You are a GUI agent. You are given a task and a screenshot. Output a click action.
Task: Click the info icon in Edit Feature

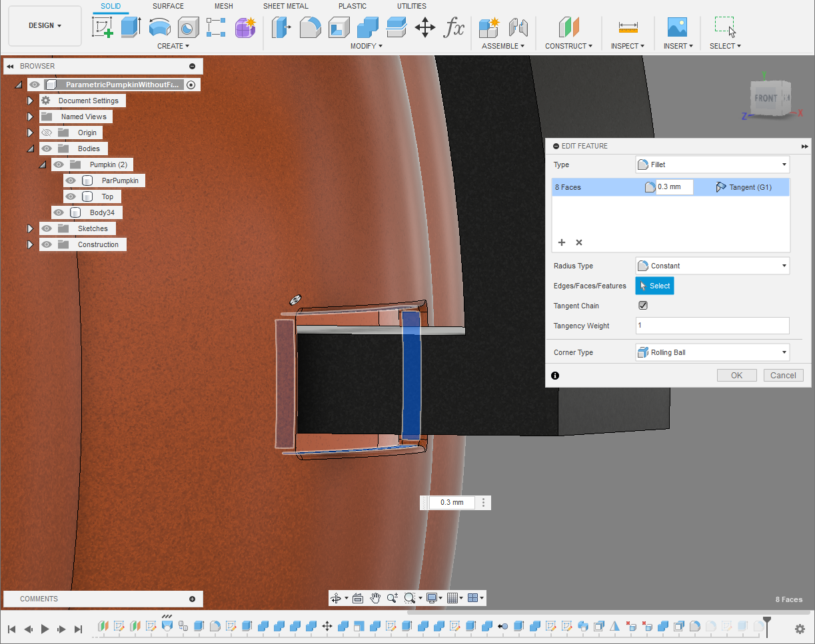(x=555, y=376)
